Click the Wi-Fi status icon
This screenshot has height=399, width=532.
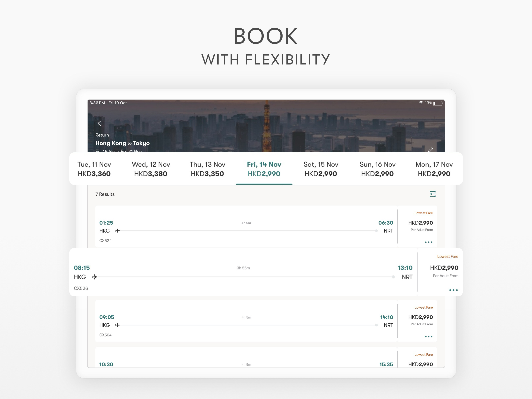click(x=421, y=103)
